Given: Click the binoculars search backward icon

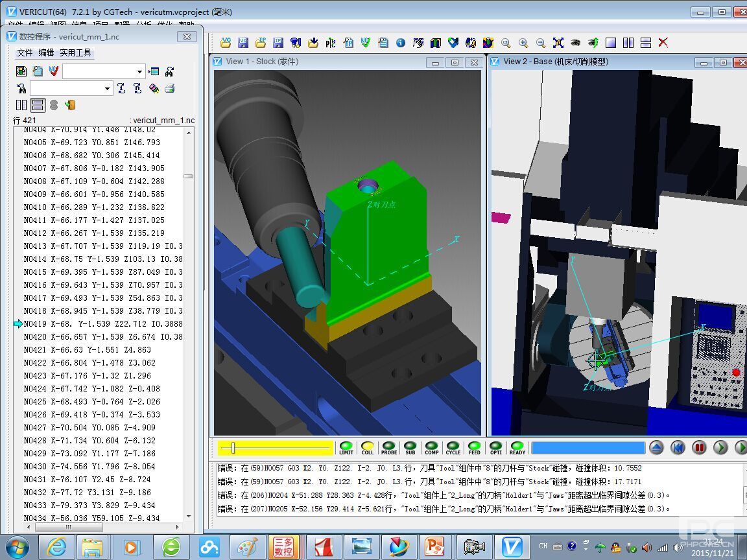Looking at the screenshot, I should point(21,89).
